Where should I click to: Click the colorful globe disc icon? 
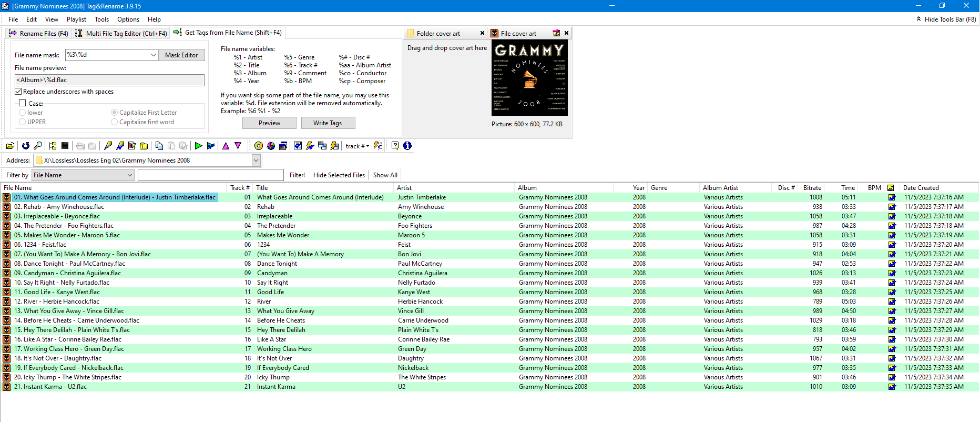click(x=271, y=146)
